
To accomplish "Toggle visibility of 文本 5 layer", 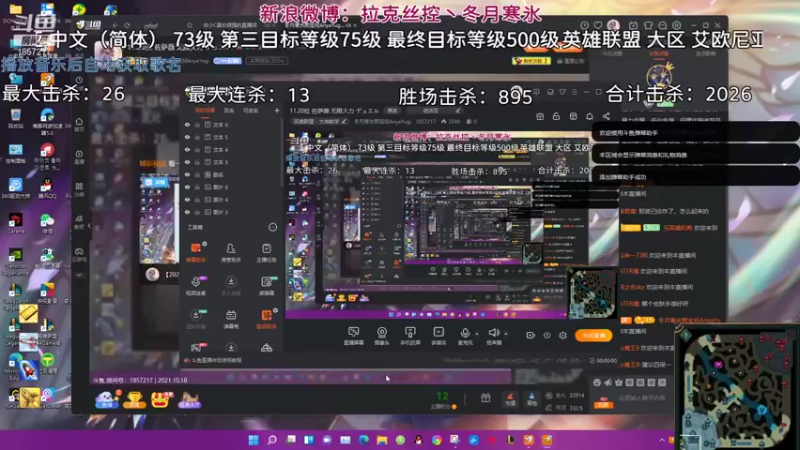I will pos(187,137).
